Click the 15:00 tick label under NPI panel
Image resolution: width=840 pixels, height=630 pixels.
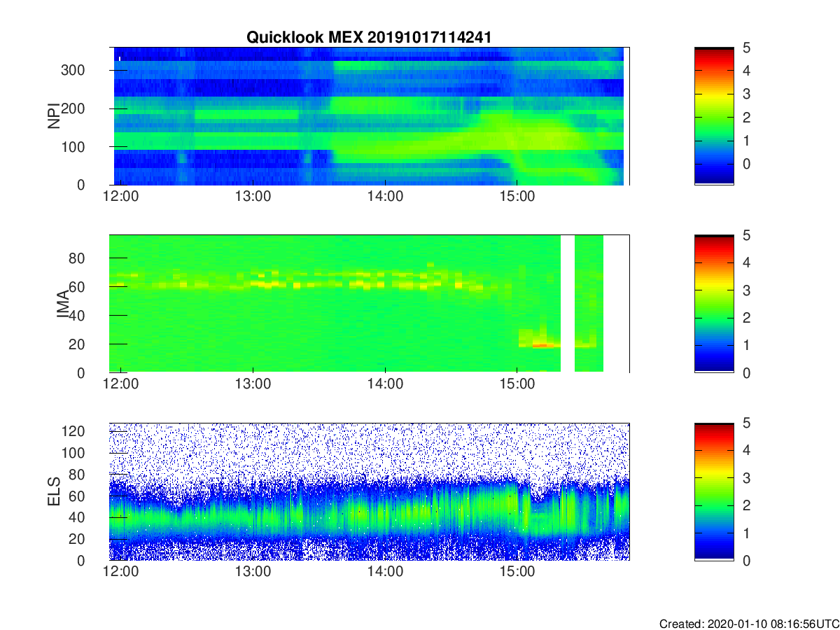(x=517, y=197)
